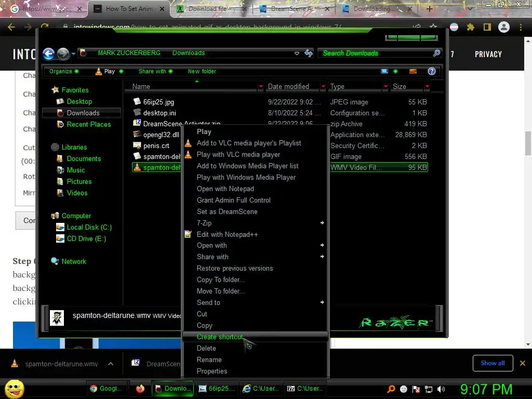Open Name column filter dropdown arrow
The image size is (532, 399).
[x=261, y=87]
